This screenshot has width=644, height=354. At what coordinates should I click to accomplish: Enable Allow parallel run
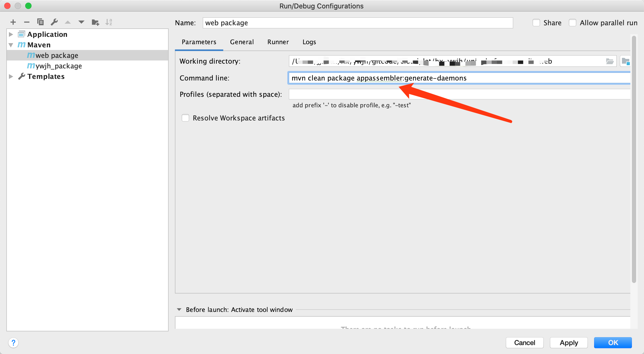tap(572, 23)
